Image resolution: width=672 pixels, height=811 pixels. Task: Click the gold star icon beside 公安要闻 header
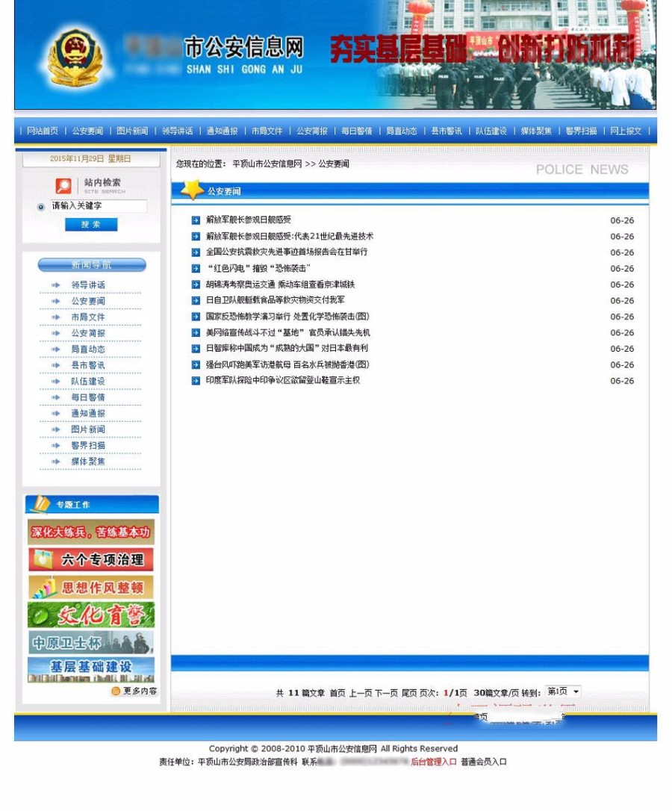click(193, 190)
